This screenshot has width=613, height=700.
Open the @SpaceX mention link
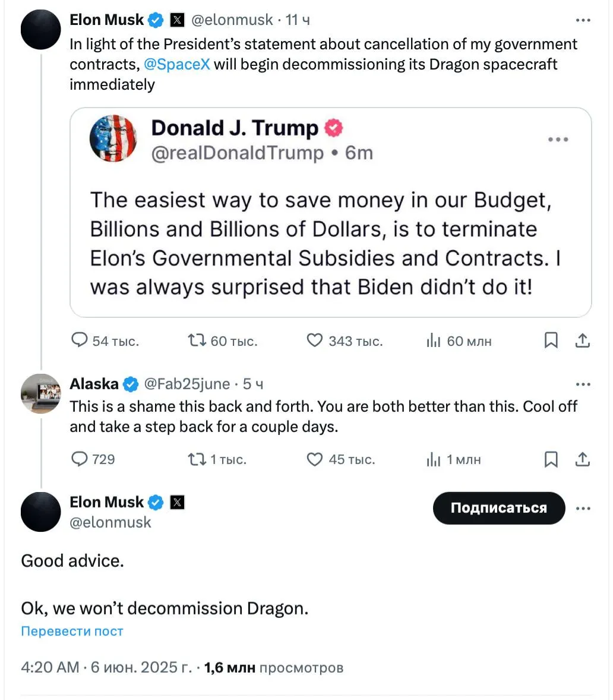[x=176, y=64]
